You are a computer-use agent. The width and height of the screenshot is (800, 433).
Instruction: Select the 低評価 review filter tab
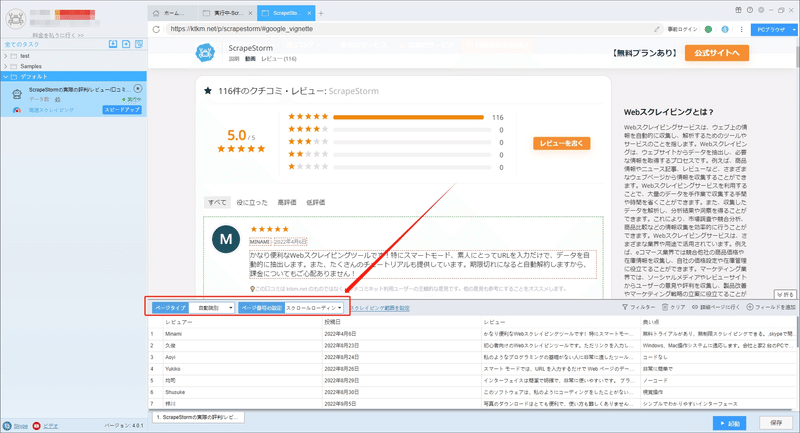[x=315, y=202]
